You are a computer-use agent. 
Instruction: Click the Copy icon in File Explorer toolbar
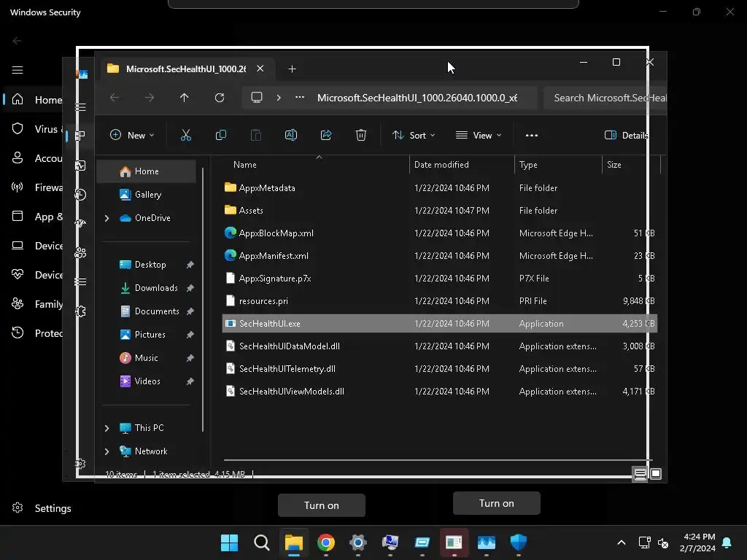tap(221, 135)
